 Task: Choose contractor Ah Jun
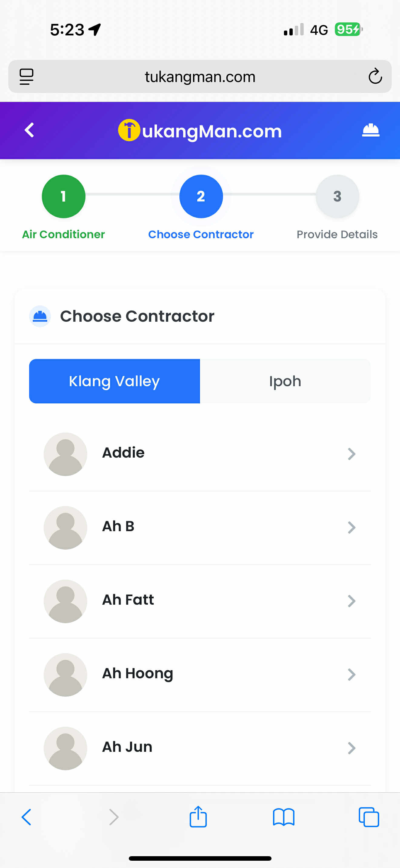[x=127, y=747]
